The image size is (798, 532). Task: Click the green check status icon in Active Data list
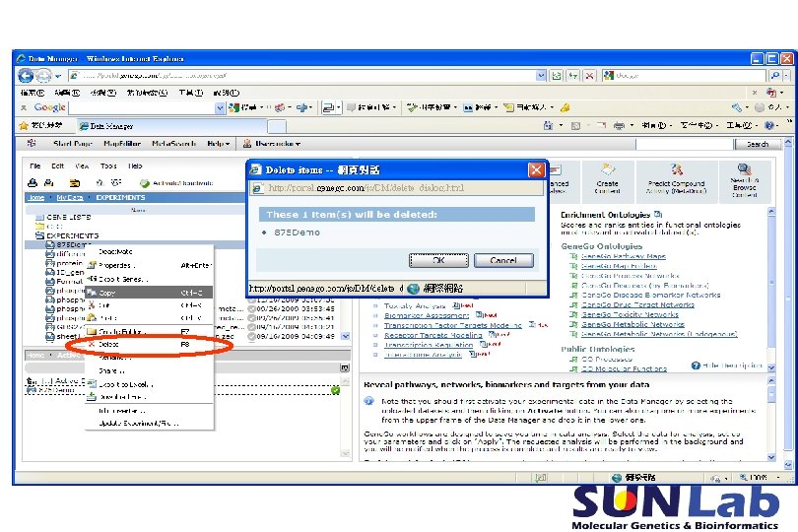pyautogui.click(x=335, y=390)
